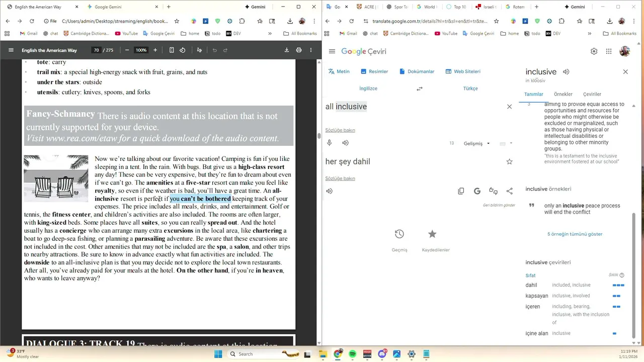Open Spotify from the taskbar
Viewport: 644px width, 362px height.
coord(353,354)
